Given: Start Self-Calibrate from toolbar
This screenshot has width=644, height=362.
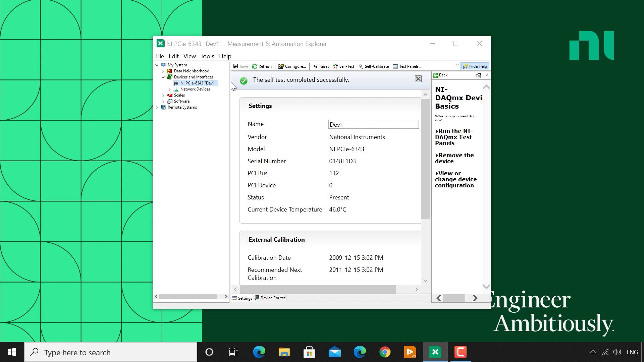Looking at the screenshot, I should 374,66.
